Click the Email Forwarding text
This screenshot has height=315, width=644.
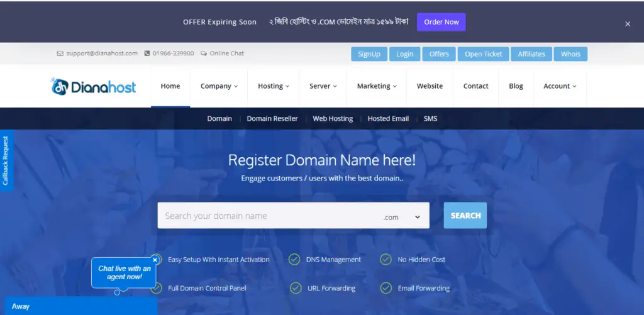tap(423, 289)
